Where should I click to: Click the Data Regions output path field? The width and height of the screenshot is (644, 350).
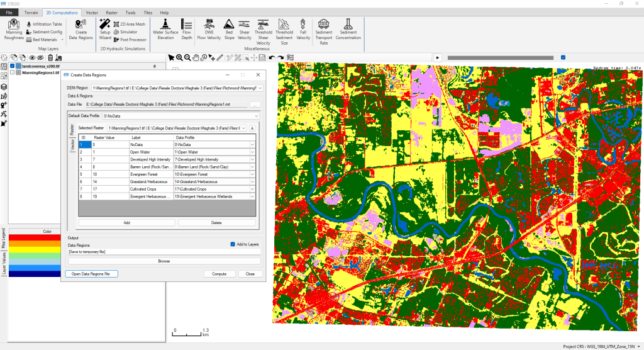click(164, 252)
